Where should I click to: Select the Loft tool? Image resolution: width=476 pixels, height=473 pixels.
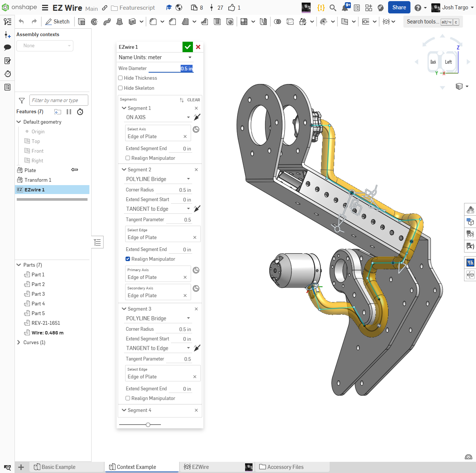pos(120,22)
